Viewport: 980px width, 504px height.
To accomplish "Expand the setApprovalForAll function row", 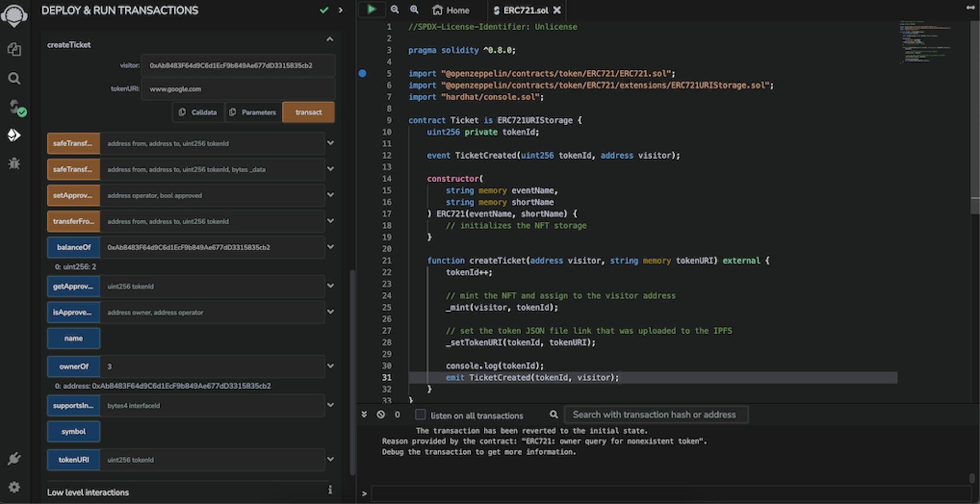I will click(330, 195).
